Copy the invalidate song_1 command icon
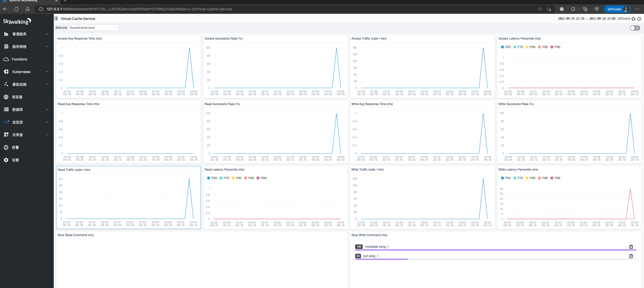 (631, 247)
